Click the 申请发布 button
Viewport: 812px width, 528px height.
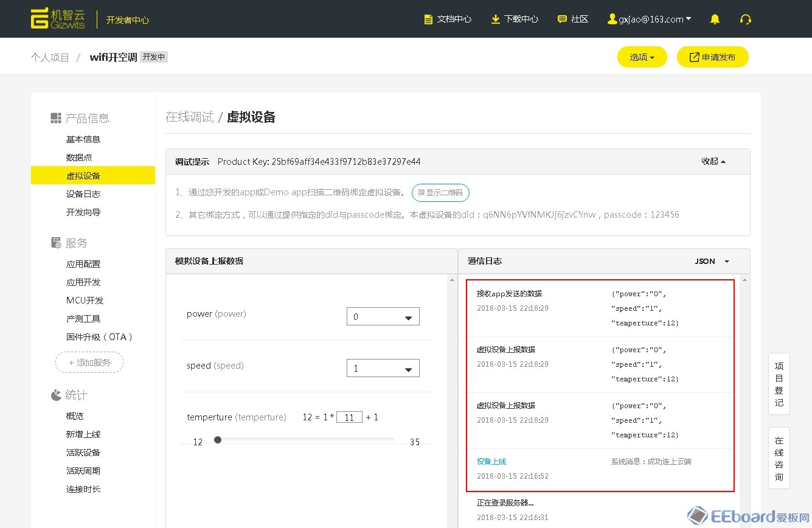click(713, 57)
